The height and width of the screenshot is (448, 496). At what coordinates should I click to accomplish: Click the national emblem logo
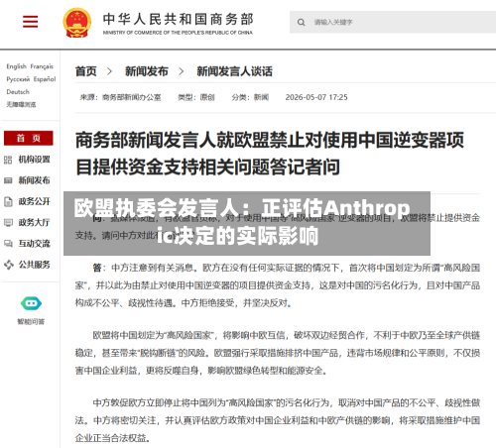coord(77,23)
